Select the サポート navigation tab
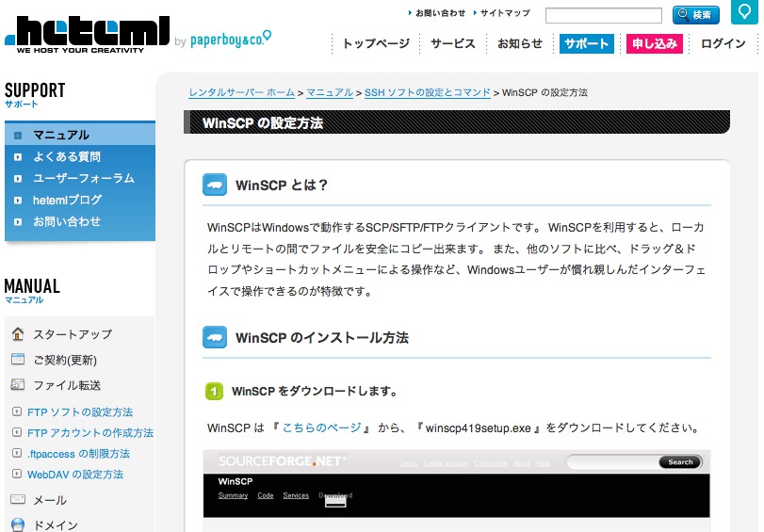The width and height of the screenshot is (764, 532). [x=586, y=44]
